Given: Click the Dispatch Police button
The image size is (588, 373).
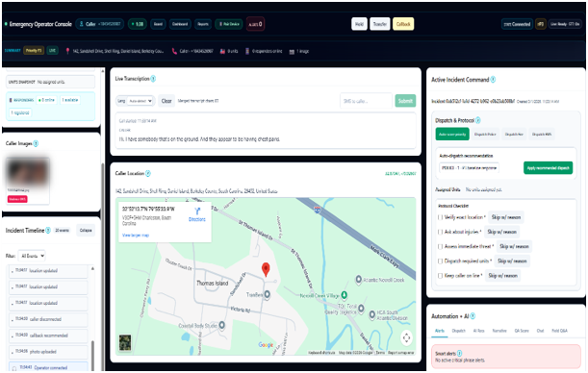Looking at the screenshot, I should pyautogui.click(x=485, y=134).
